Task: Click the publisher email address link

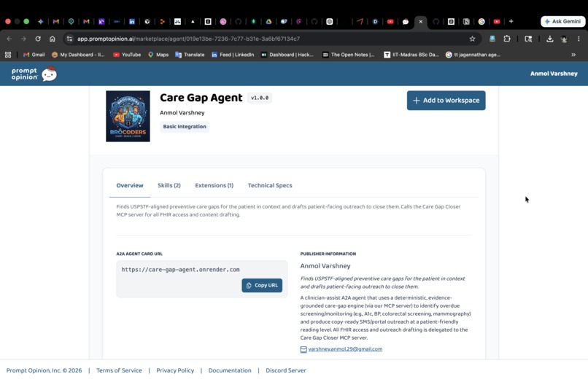Action: [345, 349]
